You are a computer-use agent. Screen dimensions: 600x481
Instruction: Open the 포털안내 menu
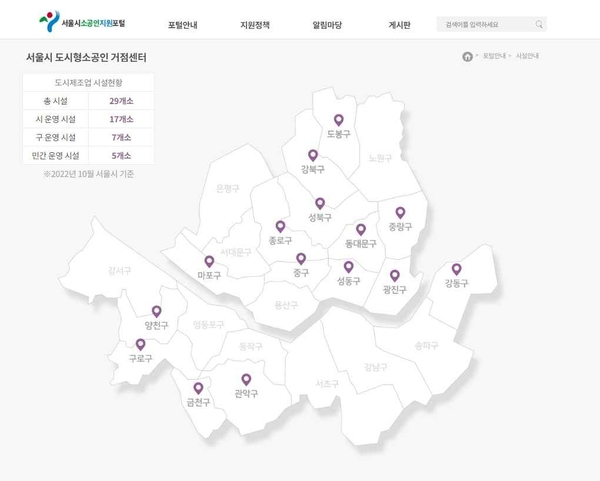coord(182,24)
